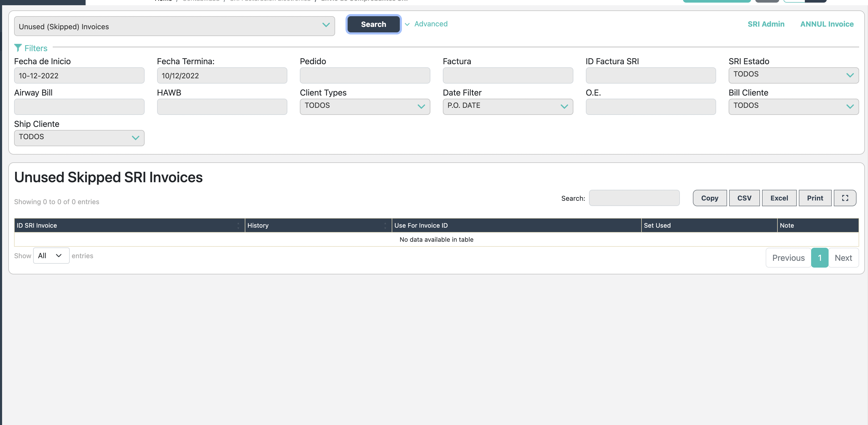This screenshot has height=425, width=868.
Task: Sort by ID SRI Invoice column arrows
Action: pos(238,226)
